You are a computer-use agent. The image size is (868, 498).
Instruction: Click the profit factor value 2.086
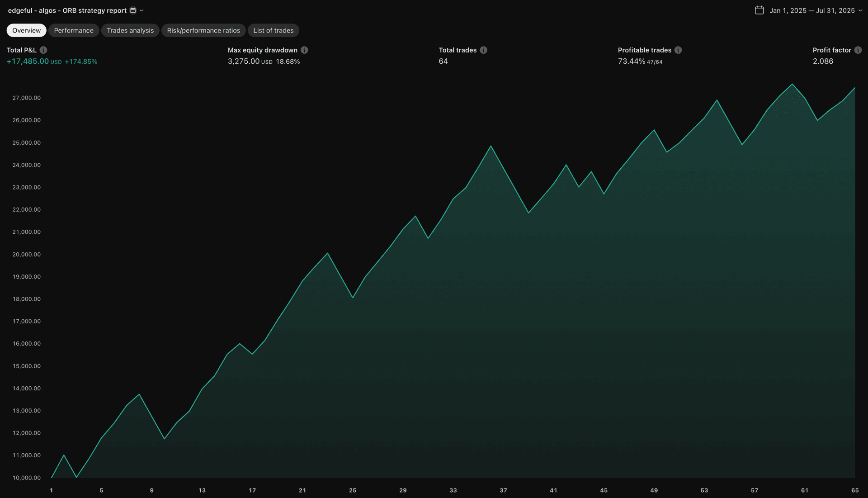click(822, 61)
